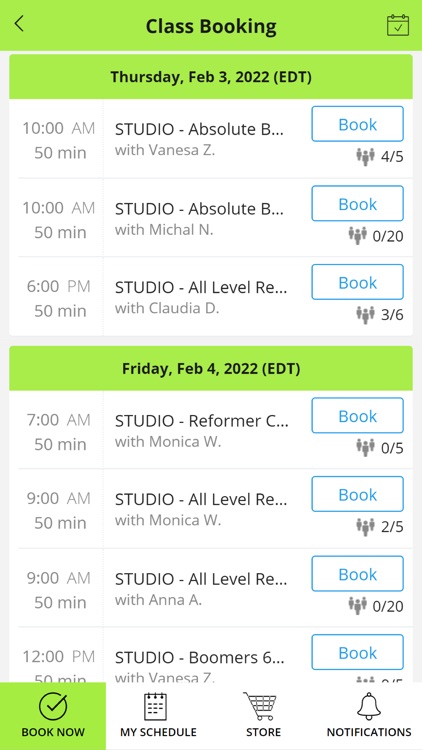Tap attendee icon for Anna A. class
The image size is (422, 750).
(357, 606)
